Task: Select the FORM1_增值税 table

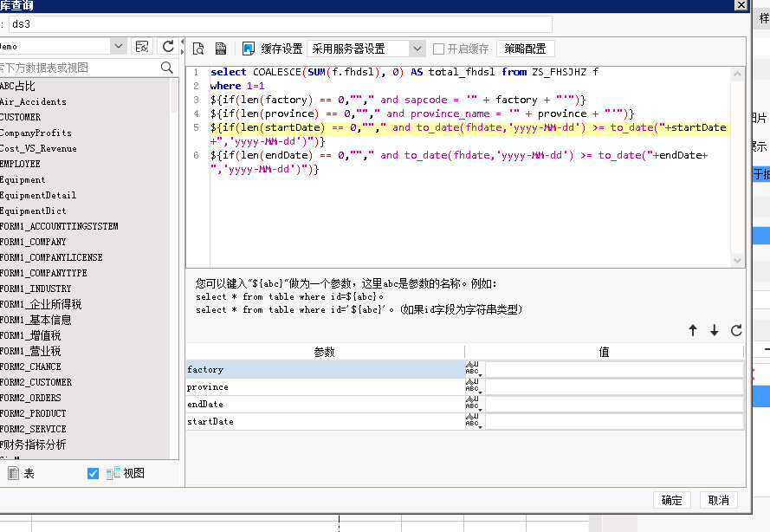Action: [30, 335]
